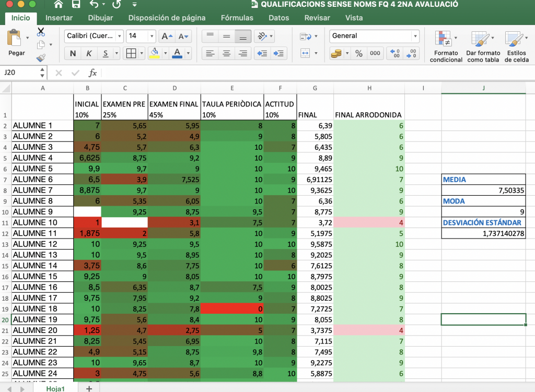Viewport: 535px width, 392px height.
Task: Click the Cut scissors icon
Action: (x=41, y=32)
